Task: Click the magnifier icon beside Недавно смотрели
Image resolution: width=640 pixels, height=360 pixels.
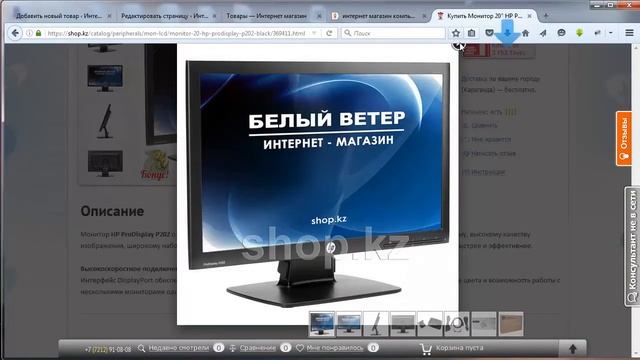Action: [x=141, y=348]
